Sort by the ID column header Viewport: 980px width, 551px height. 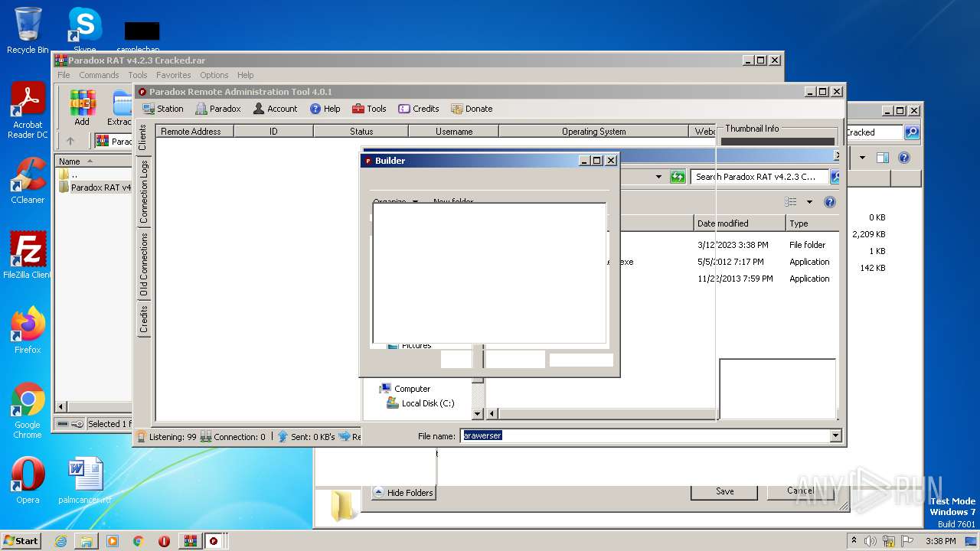pos(273,132)
